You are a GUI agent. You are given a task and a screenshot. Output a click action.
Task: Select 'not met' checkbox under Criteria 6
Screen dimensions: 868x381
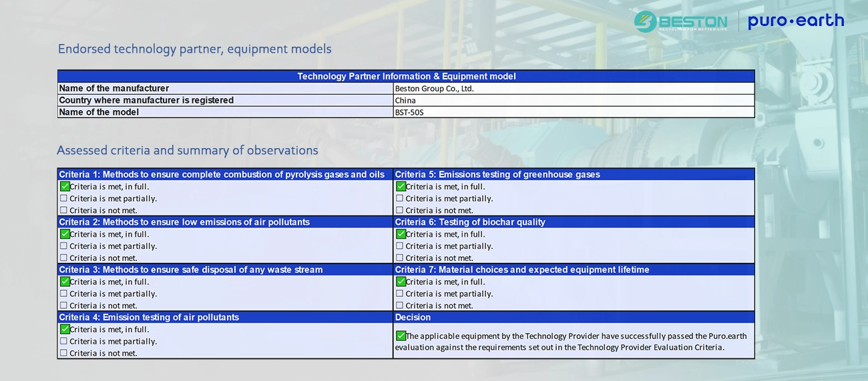400,258
